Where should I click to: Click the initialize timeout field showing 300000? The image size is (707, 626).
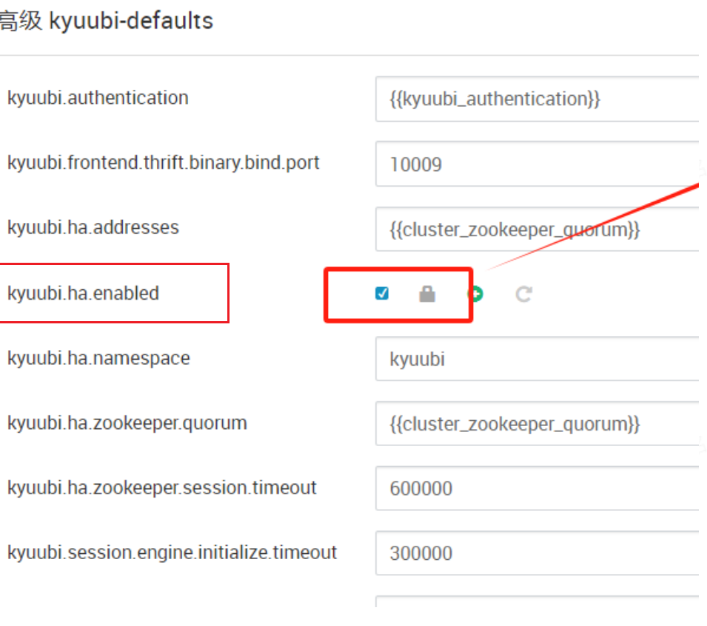pos(536,553)
